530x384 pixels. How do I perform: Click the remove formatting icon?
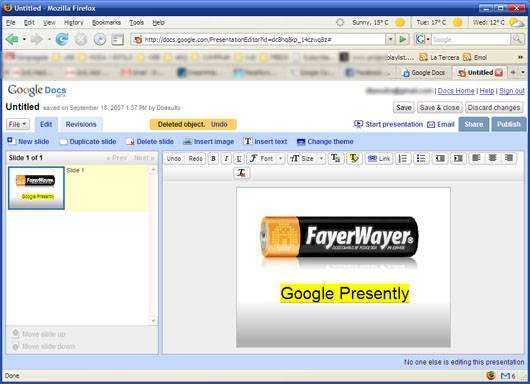[x=241, y=173]
